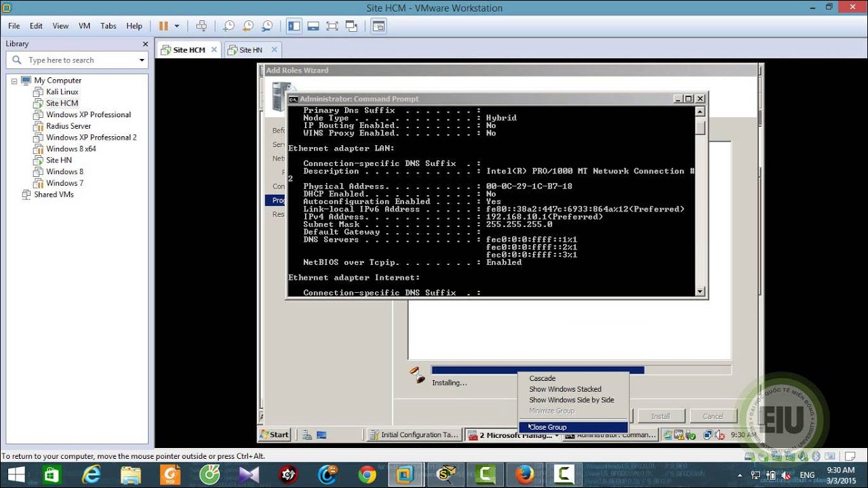This screenshot has height=488, width=868.
Task: Show hidden host tray icons arrow
Action: click(x=741, y=475)
